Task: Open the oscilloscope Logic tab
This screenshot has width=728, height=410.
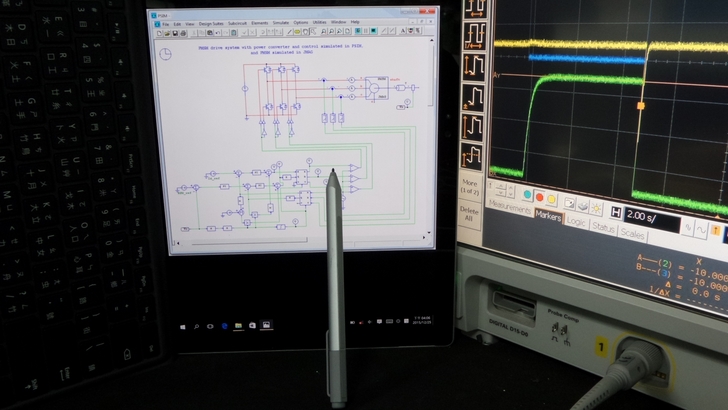Action: (577, 222)
